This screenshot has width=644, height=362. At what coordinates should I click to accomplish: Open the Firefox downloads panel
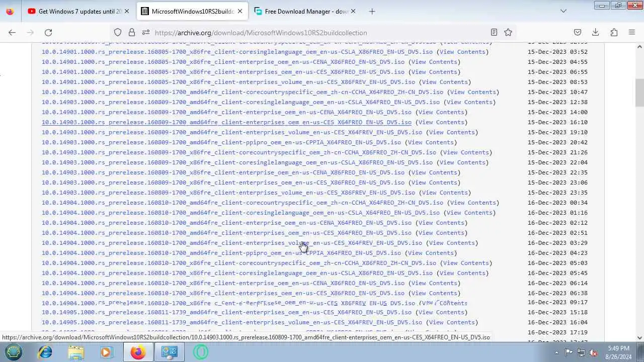click(x=596, y=32)
